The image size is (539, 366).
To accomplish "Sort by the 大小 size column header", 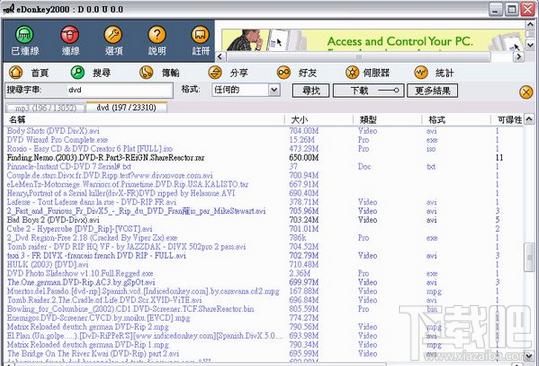I will pos(319,120).
